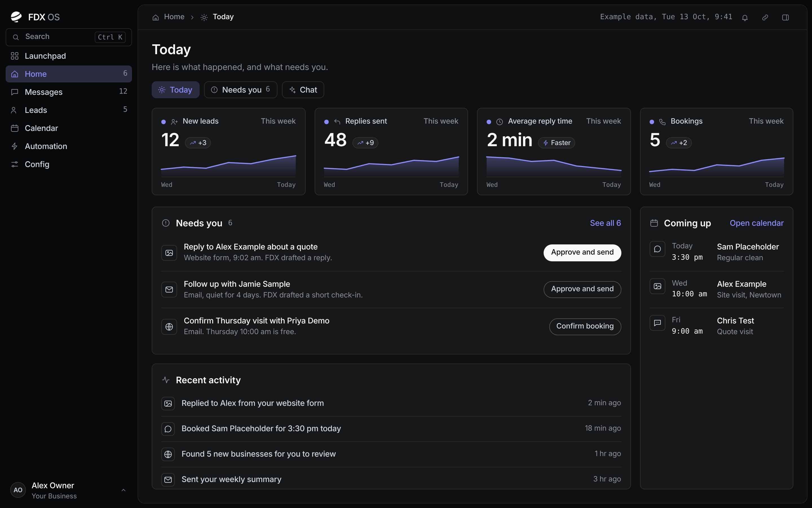Switch to the Chat tab
This screenshot has width=812, height=508.
[303, 90]
